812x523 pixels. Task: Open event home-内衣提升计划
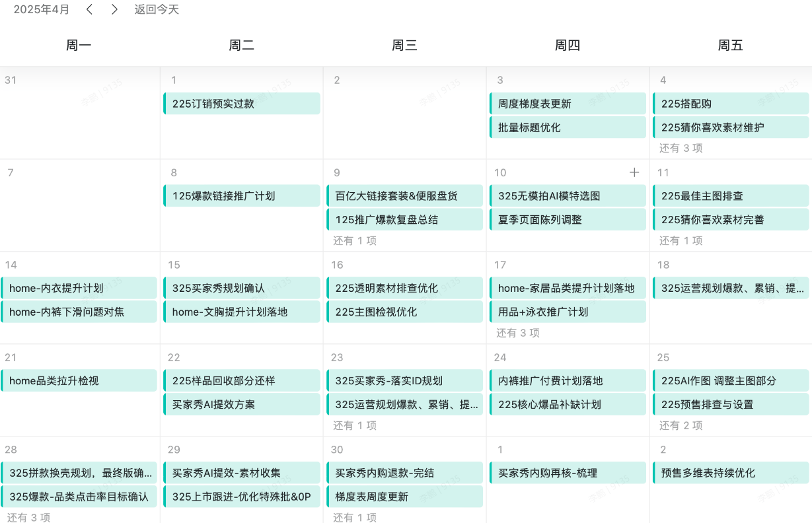(79, 289)
